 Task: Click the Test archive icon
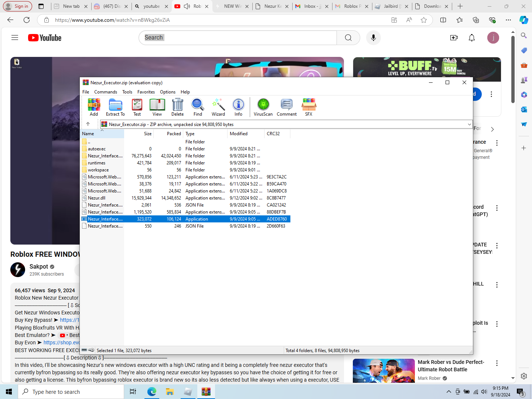(137, 107)
